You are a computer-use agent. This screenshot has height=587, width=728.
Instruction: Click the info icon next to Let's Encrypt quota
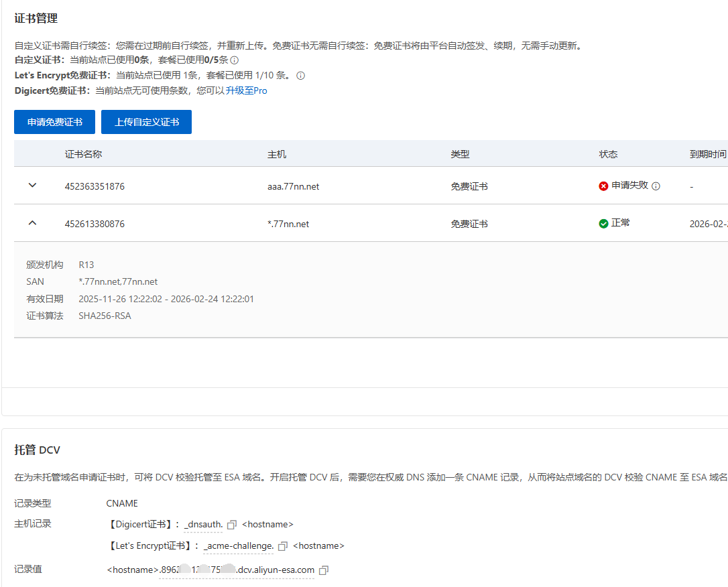point(300,76)
